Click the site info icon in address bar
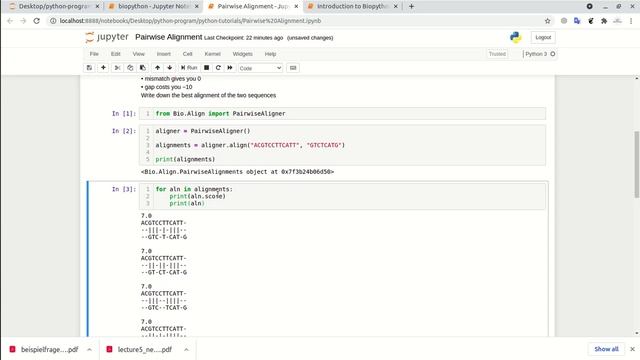The image size is (640, 360). tap(53, 21)
